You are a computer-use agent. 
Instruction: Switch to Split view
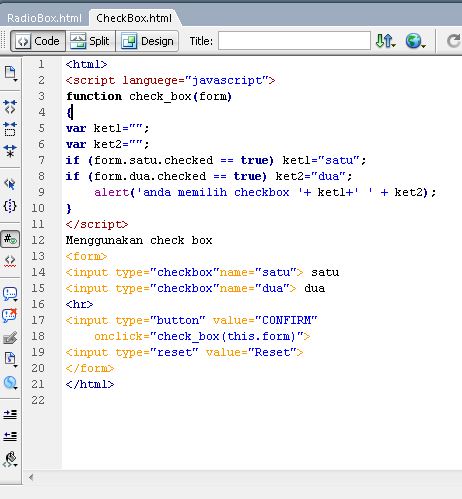(90, 41)
